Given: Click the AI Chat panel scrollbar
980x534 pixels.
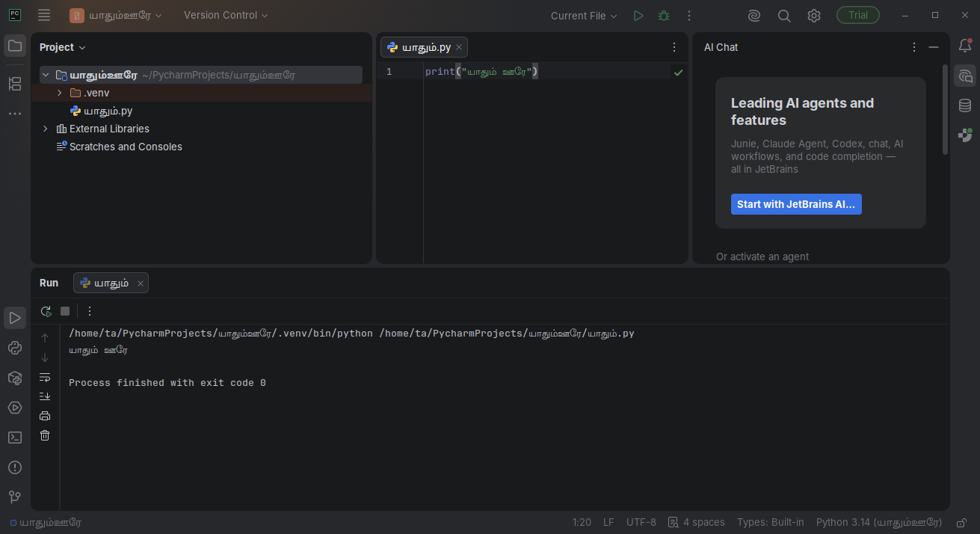Looking at the screenshot, I should point(946,109).
